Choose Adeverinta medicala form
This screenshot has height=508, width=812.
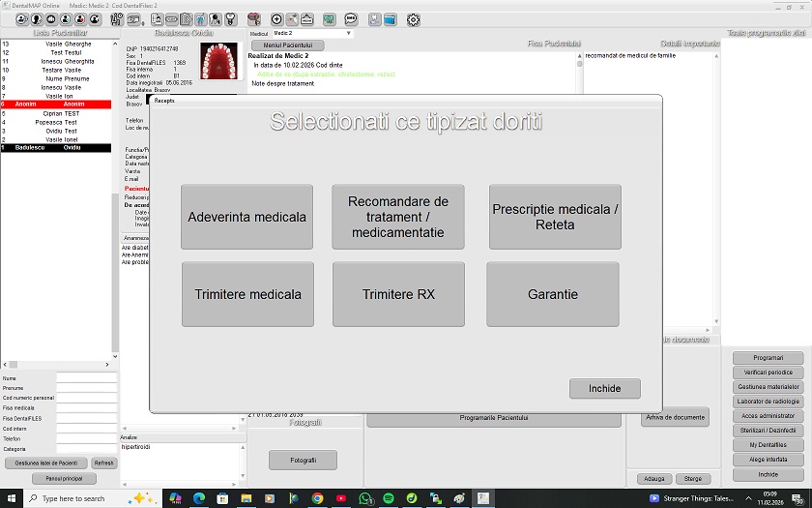[x=247, y=217]
